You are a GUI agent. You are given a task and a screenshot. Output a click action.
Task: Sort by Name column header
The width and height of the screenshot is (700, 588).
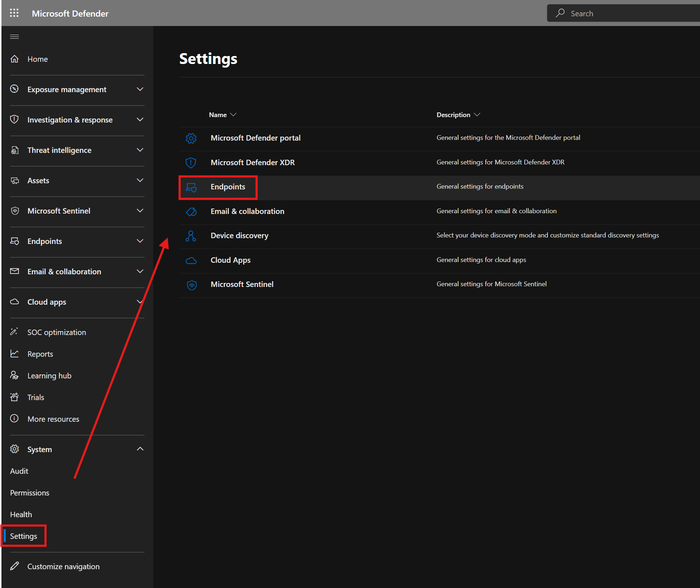tap(222, 115)
